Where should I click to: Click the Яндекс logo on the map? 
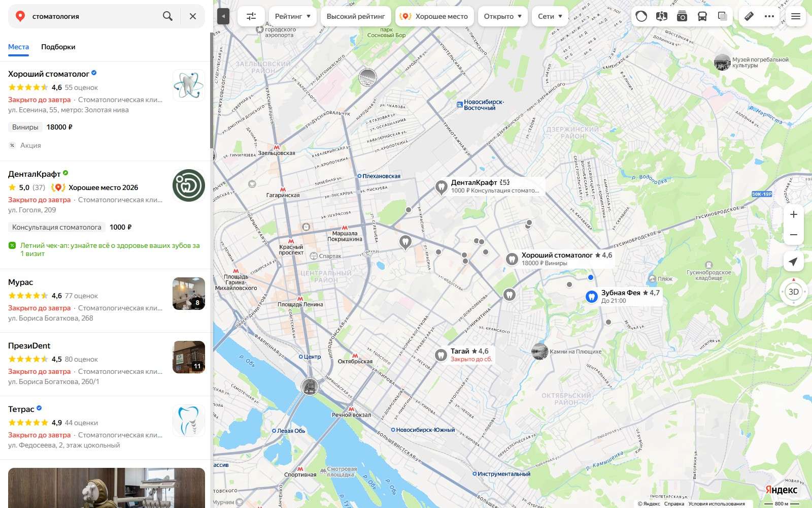click(x=781, y=490)
